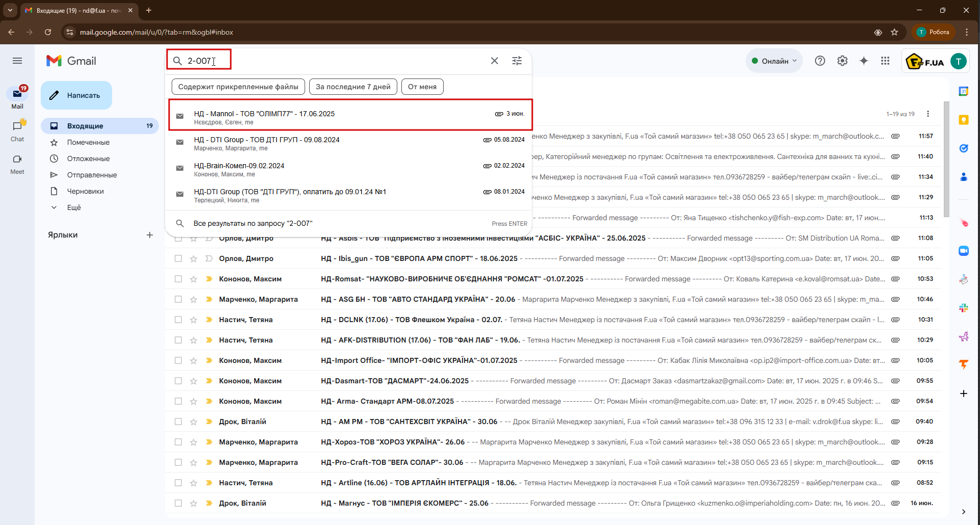Tick the checkbox for Дрок НД - AM PM email
Image resolution: width=980 pixels, height=525 pixels.
click(x=178, y=422)
